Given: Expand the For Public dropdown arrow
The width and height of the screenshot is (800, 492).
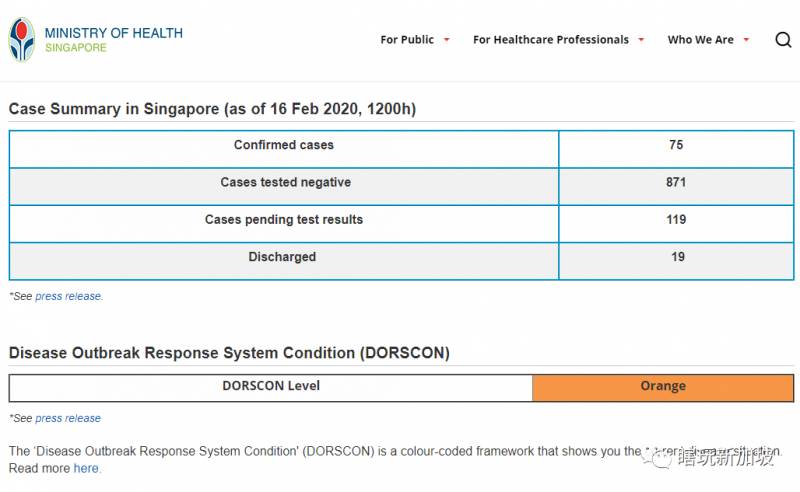Looking at the screenshot, I should pos(446,40).
